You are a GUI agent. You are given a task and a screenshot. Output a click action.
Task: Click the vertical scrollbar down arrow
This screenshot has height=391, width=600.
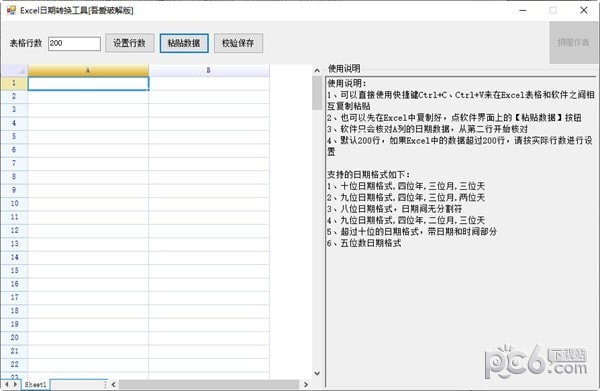tap(317, 373)
